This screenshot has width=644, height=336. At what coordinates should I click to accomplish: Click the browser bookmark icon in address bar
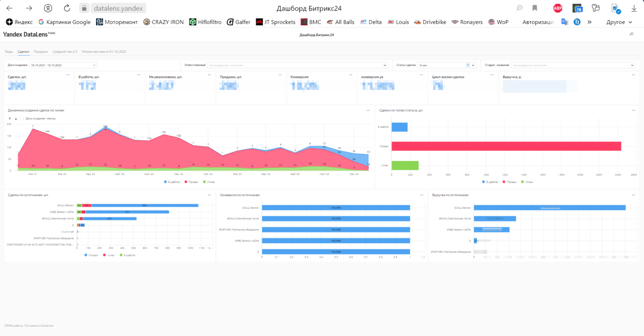coord(535,8)
